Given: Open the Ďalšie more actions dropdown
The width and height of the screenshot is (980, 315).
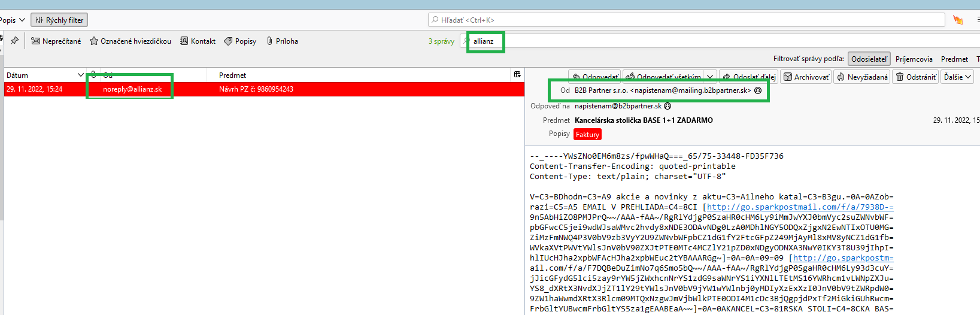Looking at the screenshot, I should (x=957, y=77).
